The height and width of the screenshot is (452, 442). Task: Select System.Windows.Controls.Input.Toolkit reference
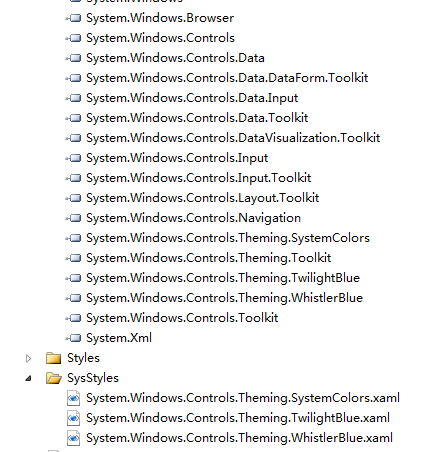[x=199, y=178]
